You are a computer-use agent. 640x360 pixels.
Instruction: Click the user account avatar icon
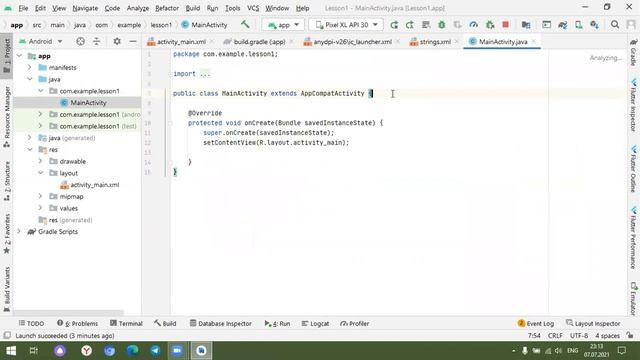[631, 25]
